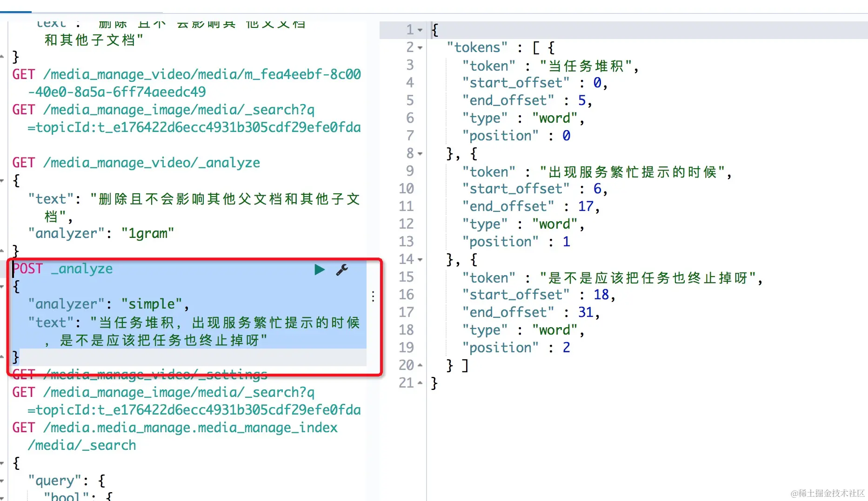
Task: Click the GET /media_manage_video/_analyze request line
Action: click(136, 163)
